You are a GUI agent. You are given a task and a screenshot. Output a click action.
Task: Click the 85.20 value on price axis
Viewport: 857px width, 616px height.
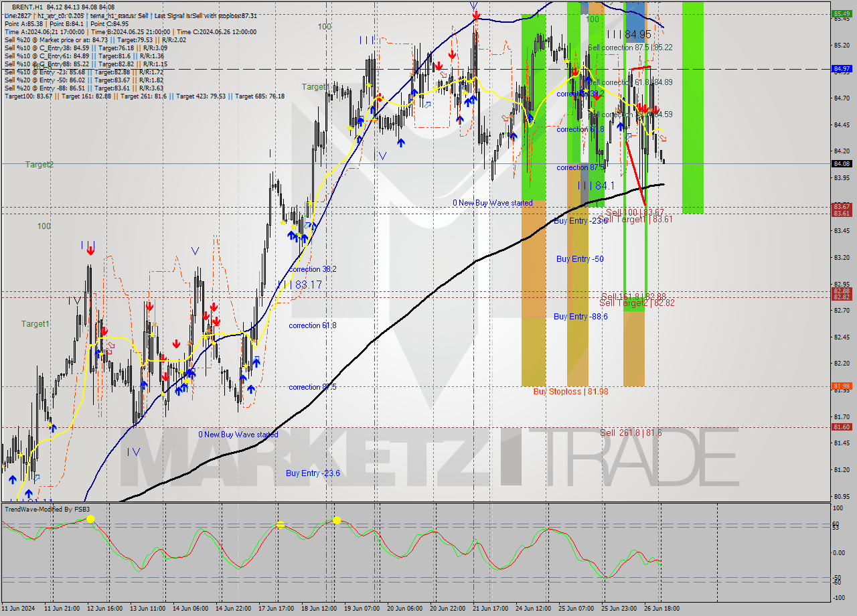coord(842,45)
